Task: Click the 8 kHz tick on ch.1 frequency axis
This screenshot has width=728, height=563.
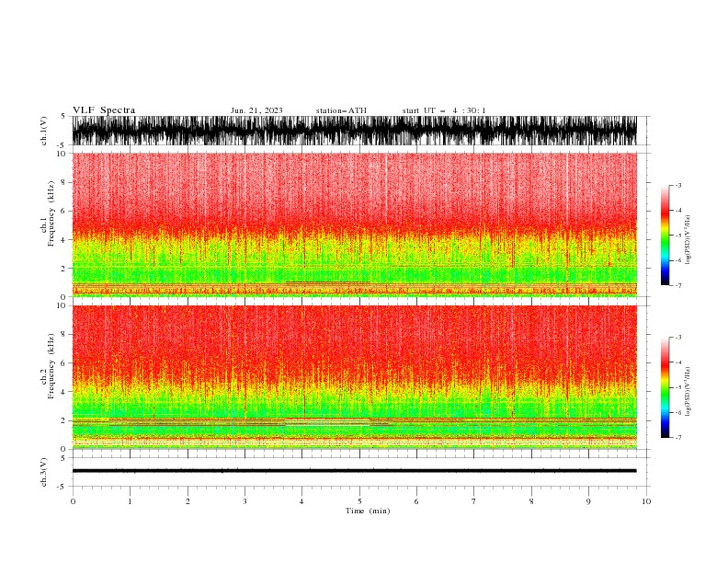Action: (x=63, y=182)
